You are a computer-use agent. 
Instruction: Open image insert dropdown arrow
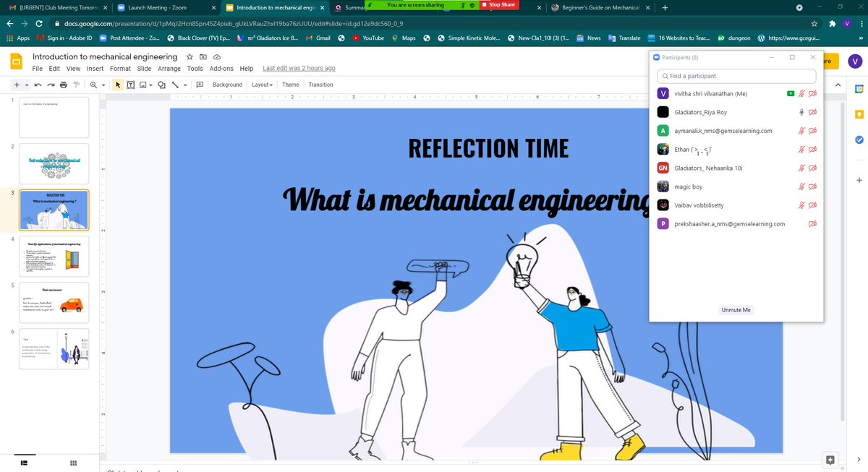click(x=150, y=85)
